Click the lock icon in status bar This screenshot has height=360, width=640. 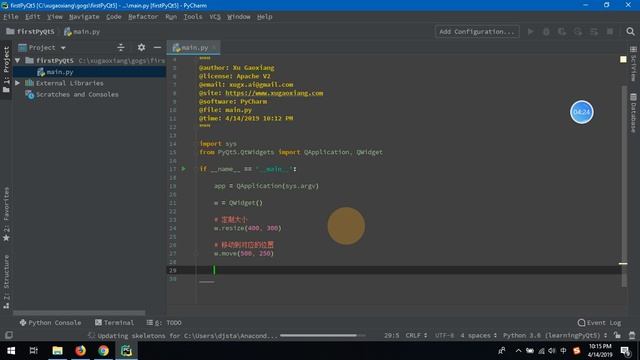(617, 335)
